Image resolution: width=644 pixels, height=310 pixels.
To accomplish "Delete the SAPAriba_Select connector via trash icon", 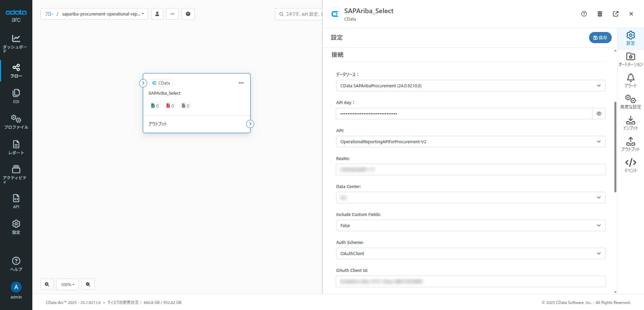I will (600, 14).
